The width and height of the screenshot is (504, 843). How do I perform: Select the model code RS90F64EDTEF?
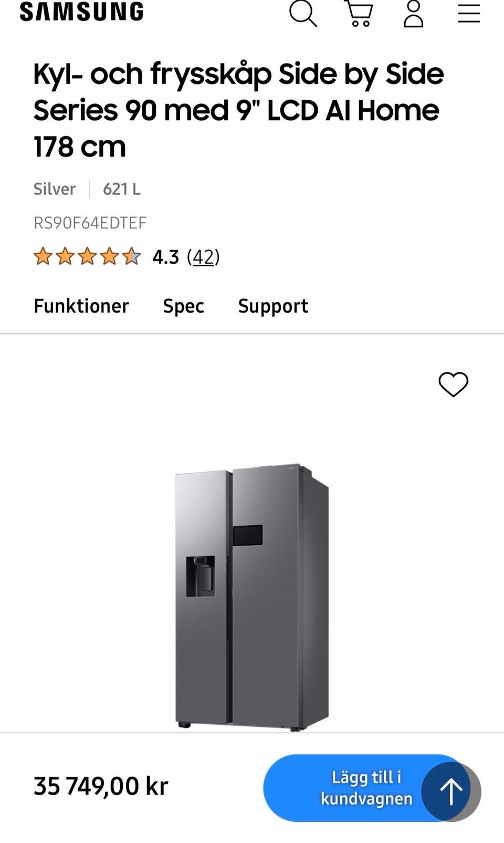(x=90, y=223)
